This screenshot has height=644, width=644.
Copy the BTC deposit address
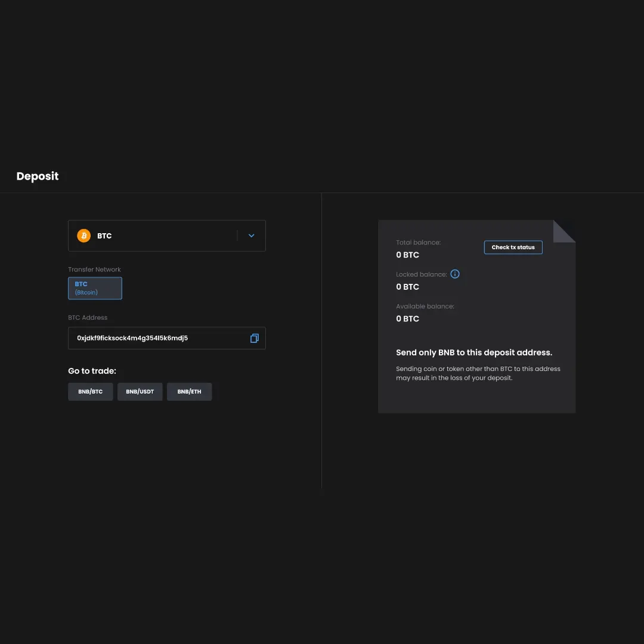[254, 338]
